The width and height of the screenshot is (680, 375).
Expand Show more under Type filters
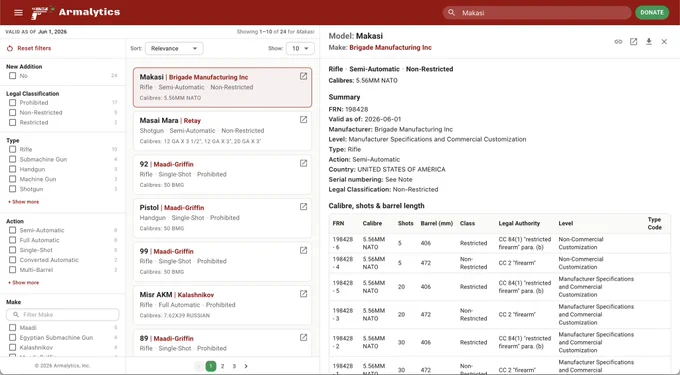pos(24,202)
